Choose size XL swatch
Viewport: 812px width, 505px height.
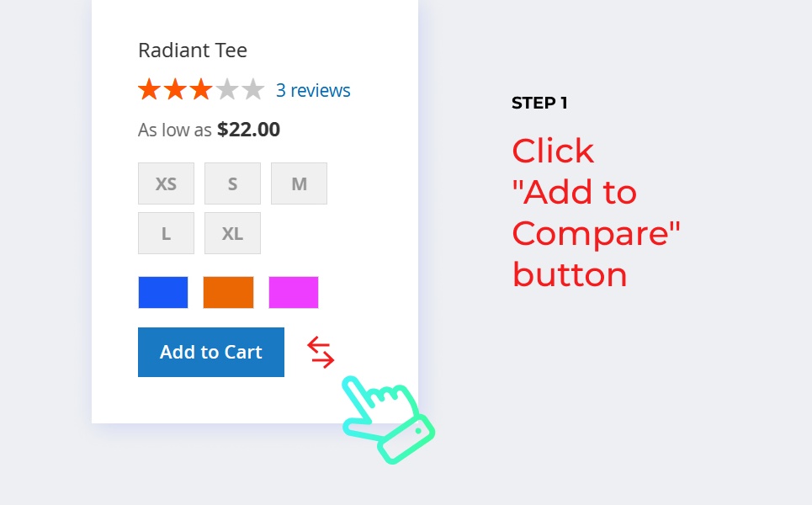(232, 233)
